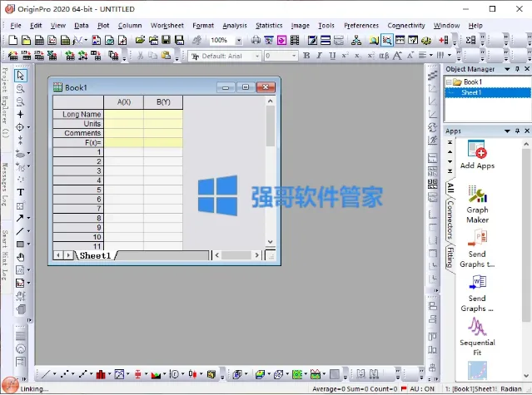The width and height of the screenshot is (532, 395).
Task: Select the Line drawing tool
Action: (x=20, y=231)
